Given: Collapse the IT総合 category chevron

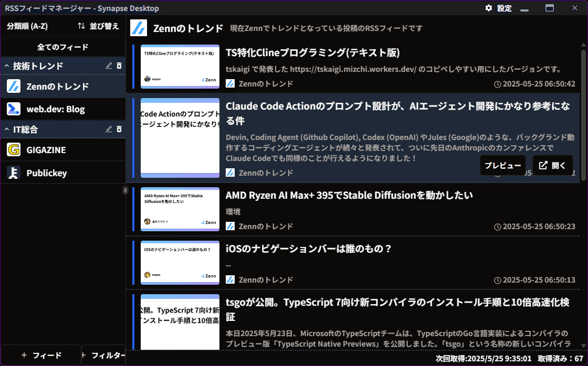Looking at the screenshot, I should [x=7, y=130].
